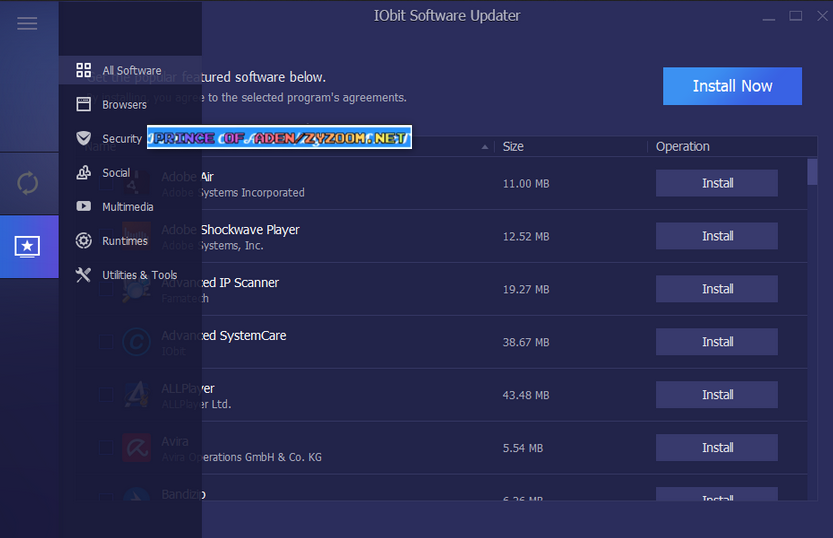Viewport: 833px width, 538px height.
Task: Choose the Browsers category
Action: [x=130, y=105]
